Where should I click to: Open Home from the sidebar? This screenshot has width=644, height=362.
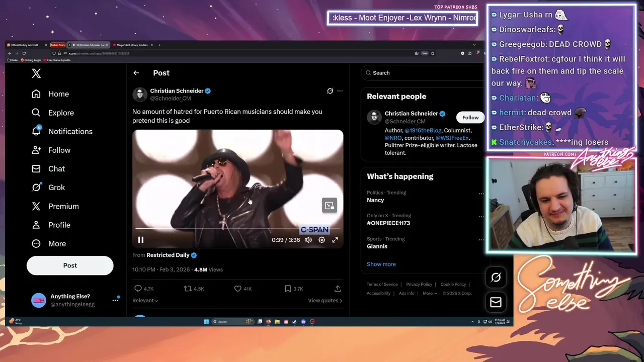tap(50, 94)
